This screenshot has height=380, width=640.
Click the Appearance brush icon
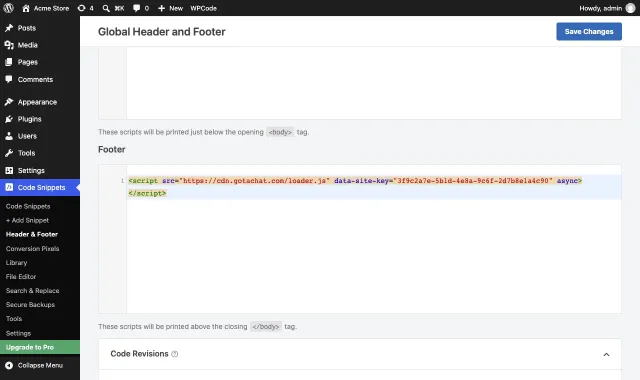pos(9,102)
